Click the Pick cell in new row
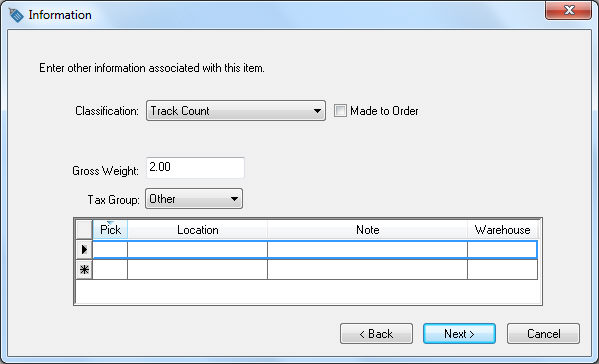Viewport: 599px width, 364px height. click(110, 270)
